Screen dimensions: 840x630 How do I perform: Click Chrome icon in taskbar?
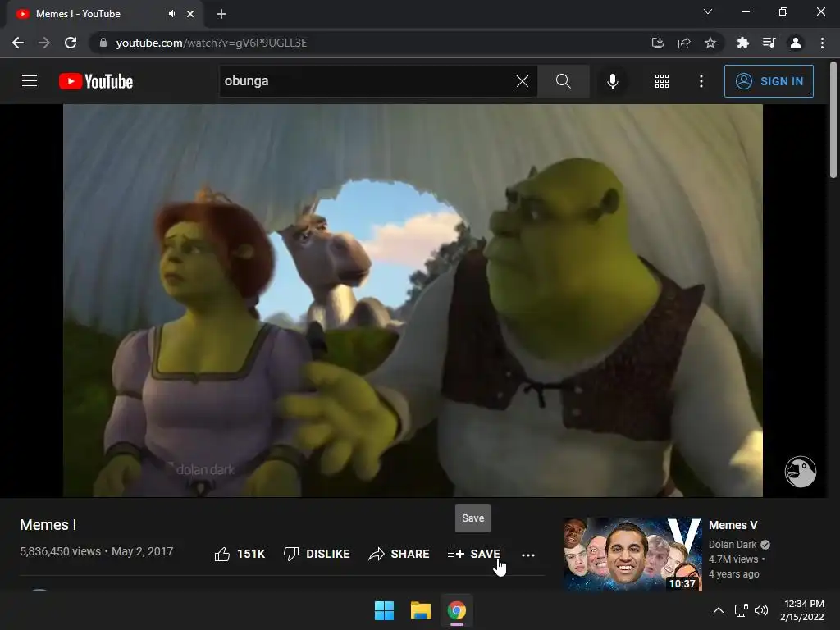pyautogui.click(x=457, y=610)
